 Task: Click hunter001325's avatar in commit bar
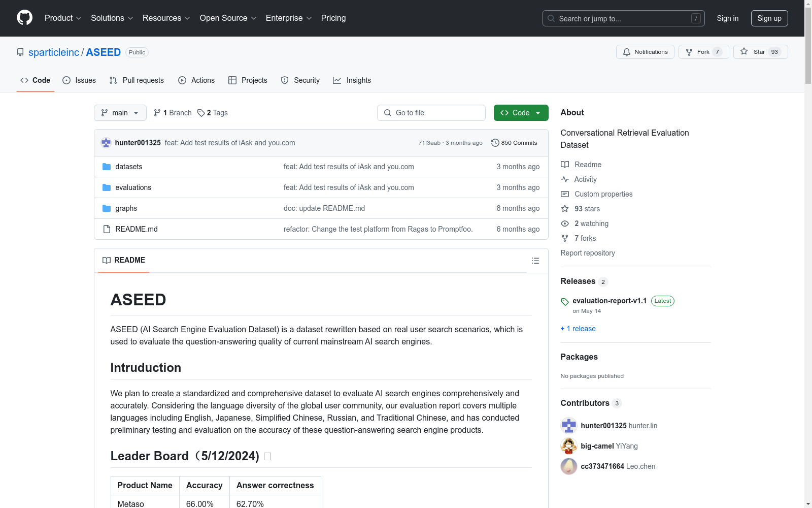(106, 143)
